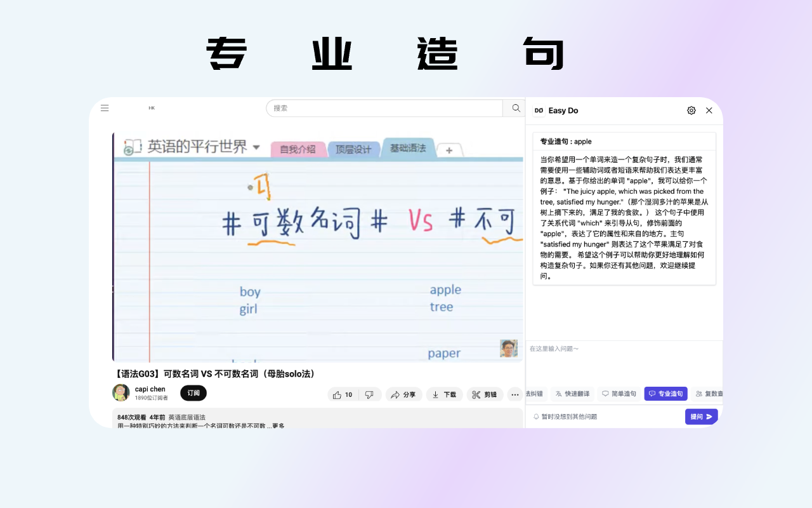The width and height of the screenshot is (812, 508).
Task: Switch to the 顶层设计 tab
Action: [x=353, y=149]
